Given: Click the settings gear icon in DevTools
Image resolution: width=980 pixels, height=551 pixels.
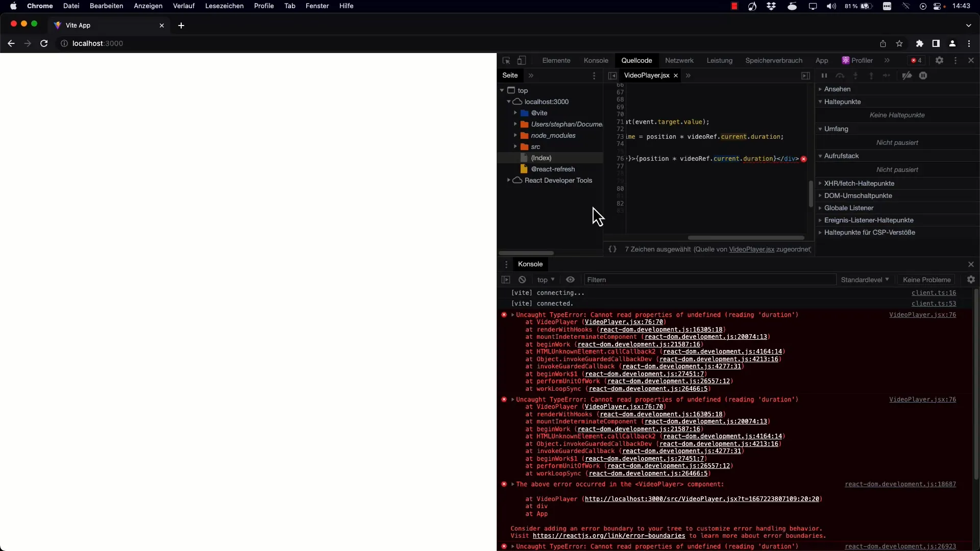Looking at the screenshot, I should (x=939, y=60).
